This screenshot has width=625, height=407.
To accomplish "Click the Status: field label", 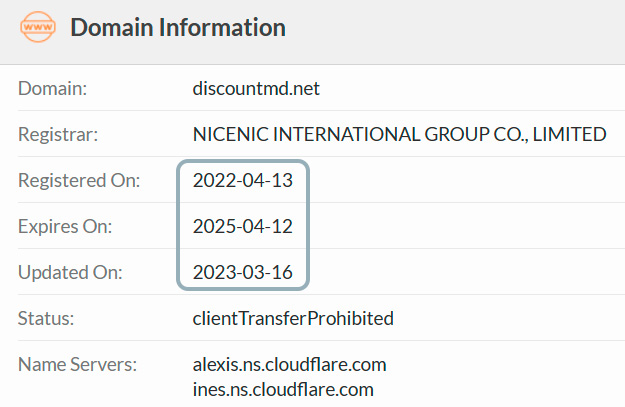I will (x=46, y=319).
